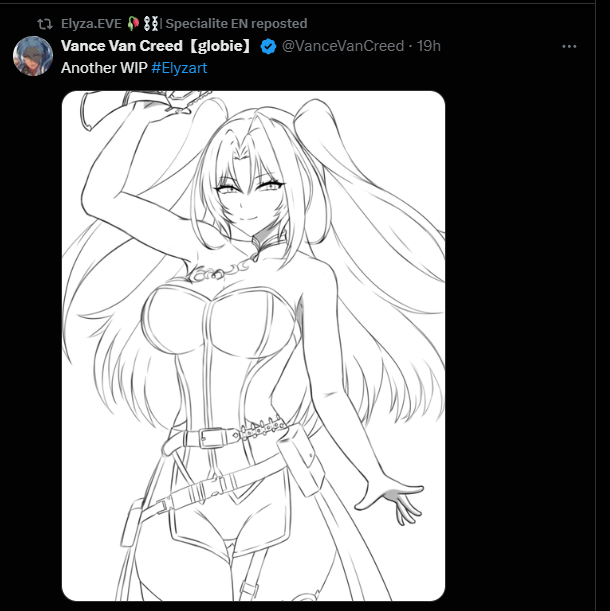Click the repost arrows icon above the post
Viewport: 610px width, 611px height.
pyautogui.click(x=45, y=23)
